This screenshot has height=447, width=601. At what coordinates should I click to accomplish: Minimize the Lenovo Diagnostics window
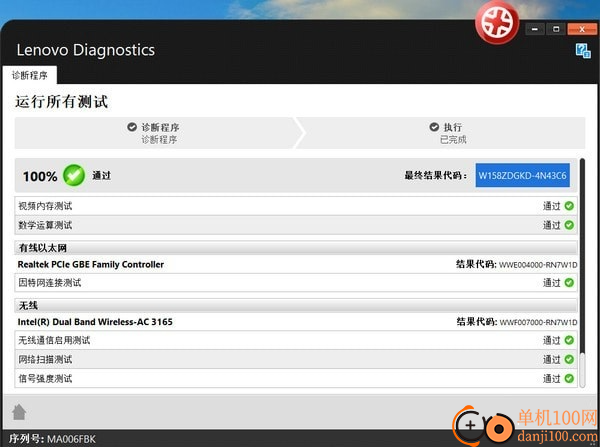pyautogui.click(x=535, y=29)
